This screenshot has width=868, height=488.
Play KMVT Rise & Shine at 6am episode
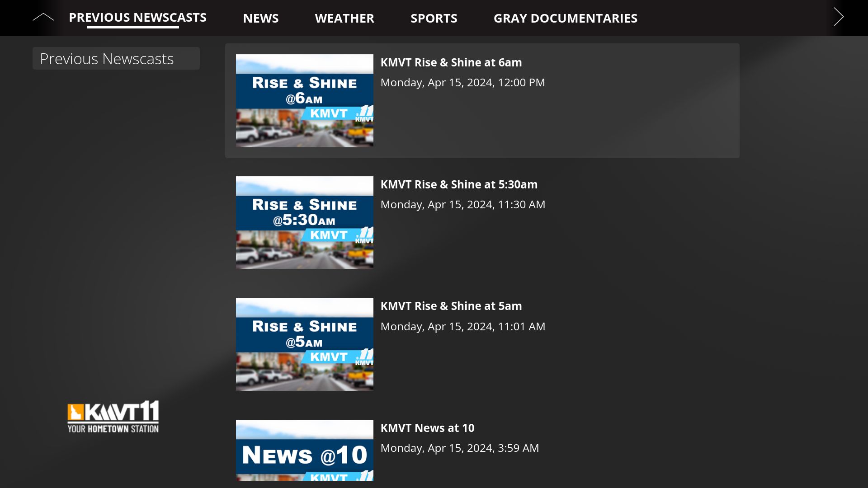coord(452,62)
